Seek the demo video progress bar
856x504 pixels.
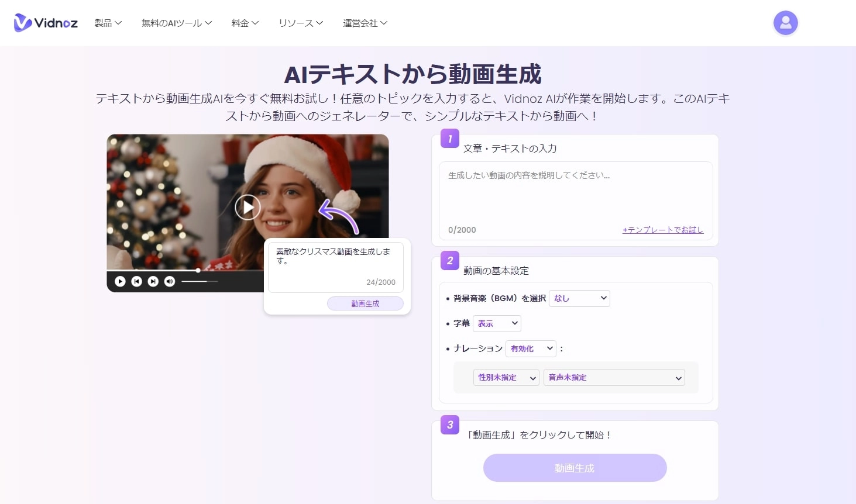(x=185, y=271)
